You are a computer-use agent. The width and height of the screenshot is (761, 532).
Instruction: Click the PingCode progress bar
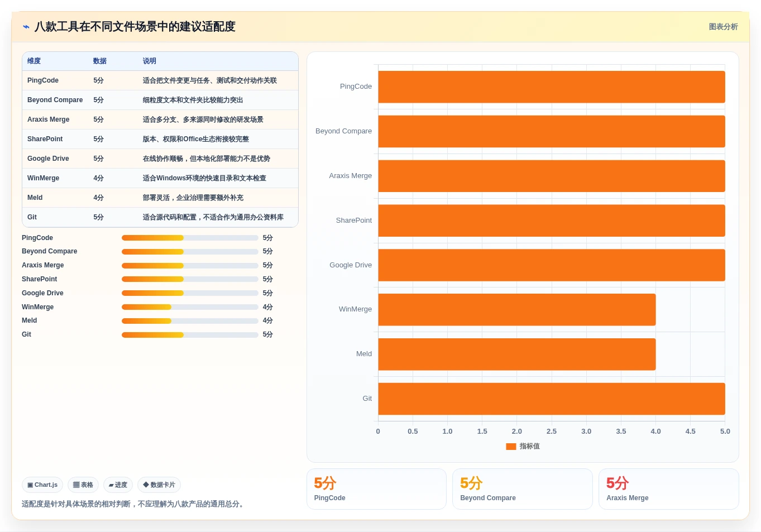click(x=190, y=238)
